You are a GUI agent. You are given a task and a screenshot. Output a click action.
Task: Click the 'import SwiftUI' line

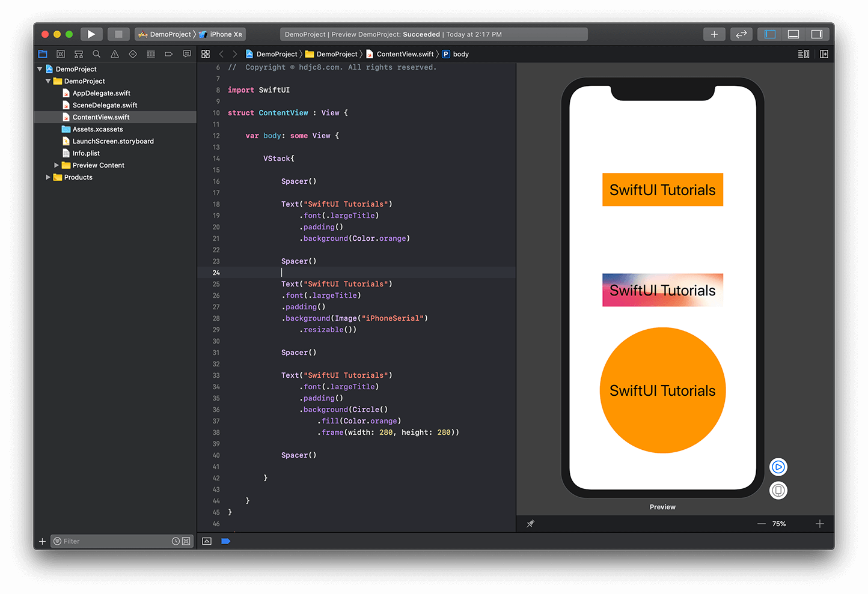pyautogui.click(x=258, y=90)
